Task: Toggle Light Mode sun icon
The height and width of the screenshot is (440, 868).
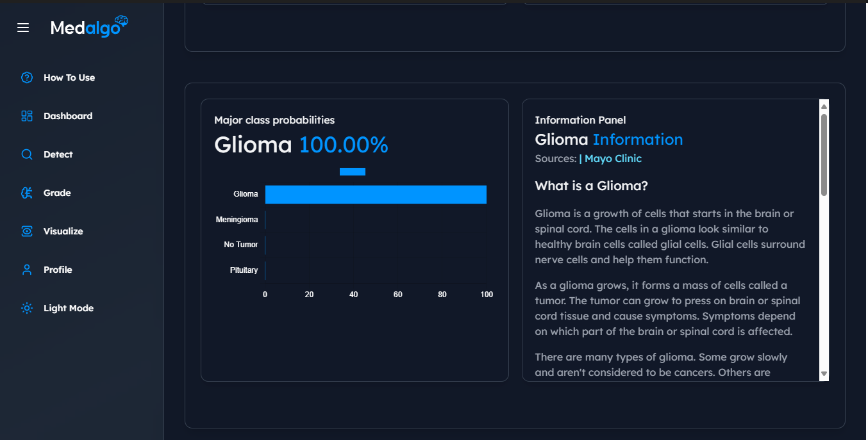Action: click(27, 308)
